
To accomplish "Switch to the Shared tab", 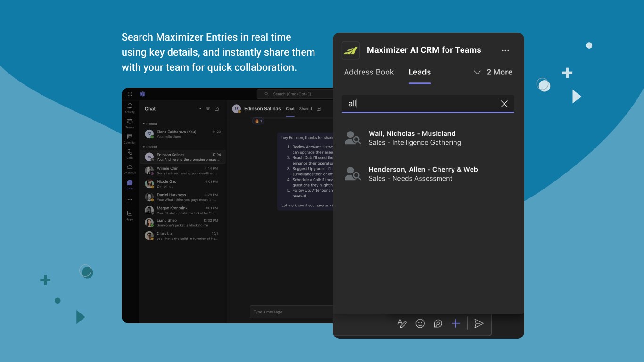I will (305, 109).
